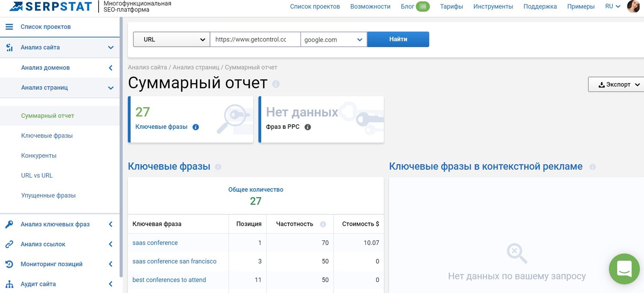Click the Найти search button
This screenshot has width=644, height=293.
[x=398, y=40]
